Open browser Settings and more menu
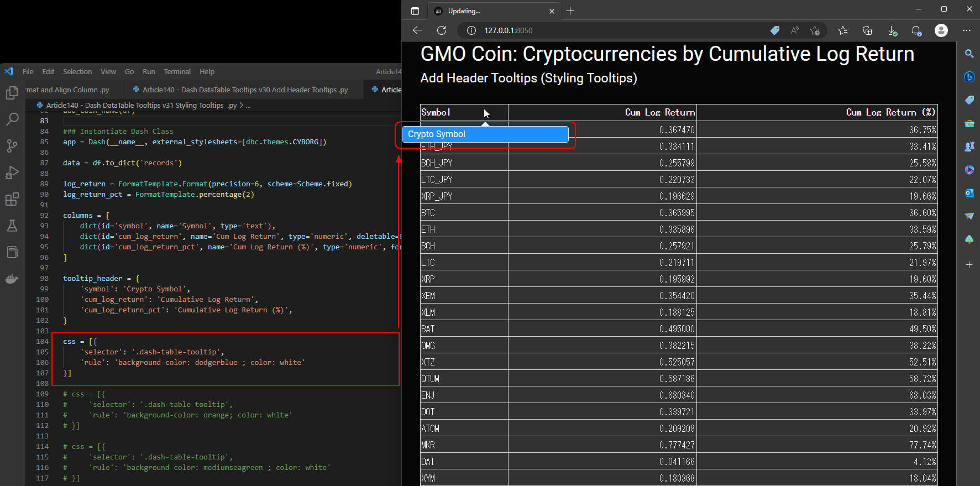This screenshot has height=486, width=980. [966, 30]
